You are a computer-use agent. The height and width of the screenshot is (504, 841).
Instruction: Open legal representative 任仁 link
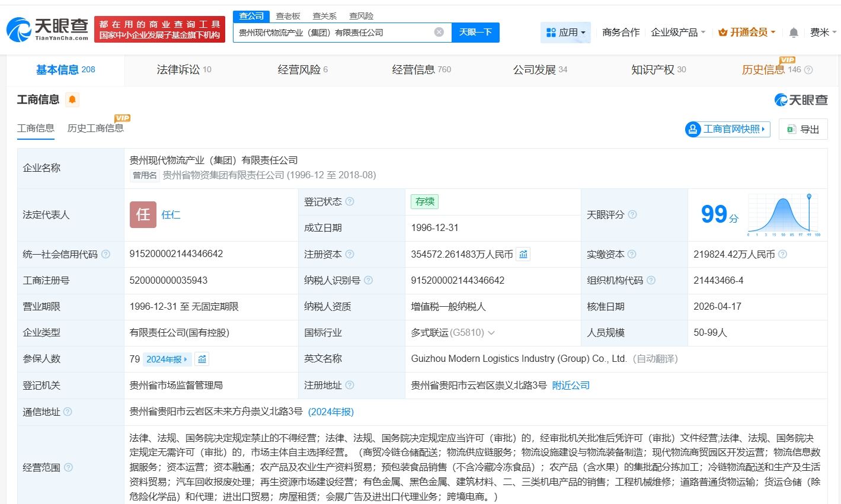(171, 214)
